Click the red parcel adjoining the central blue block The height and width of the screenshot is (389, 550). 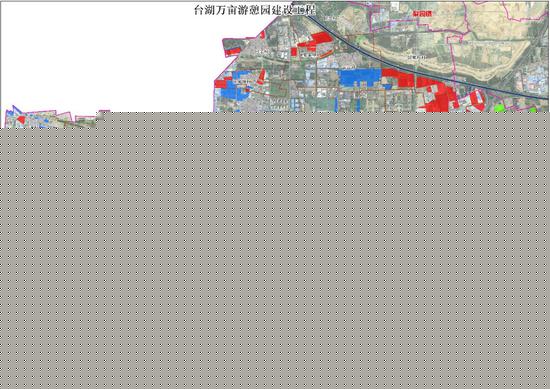[x=398, y=78]
